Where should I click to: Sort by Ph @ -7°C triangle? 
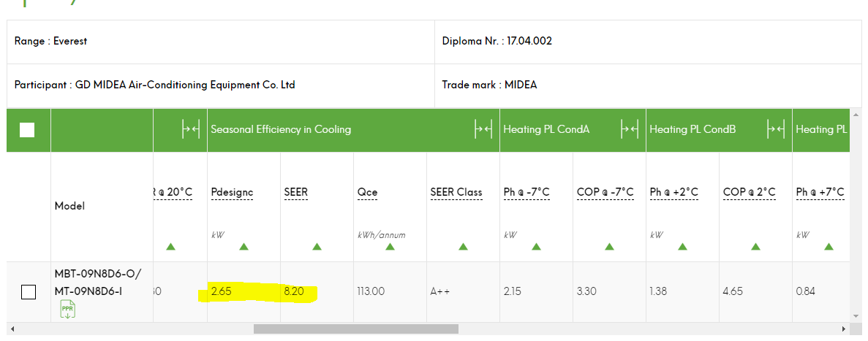(x=536, y=247)
